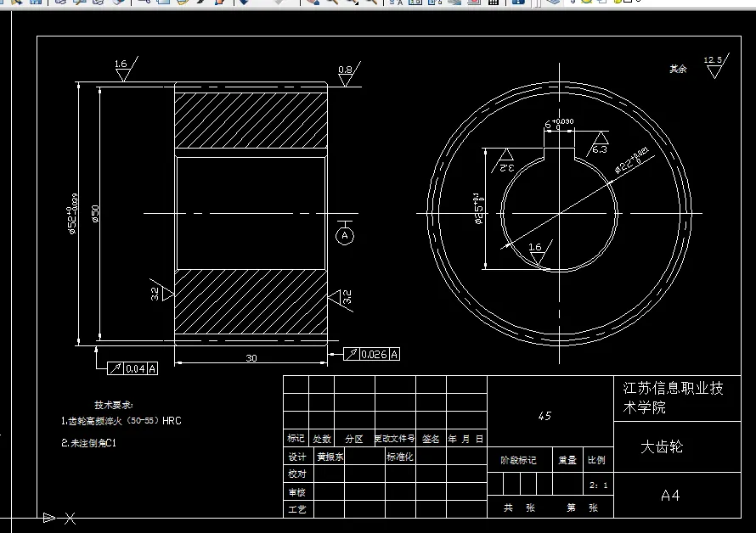Click the 审核 row label
The width and height of the screenshot is (756, 533).
(297, 492)
